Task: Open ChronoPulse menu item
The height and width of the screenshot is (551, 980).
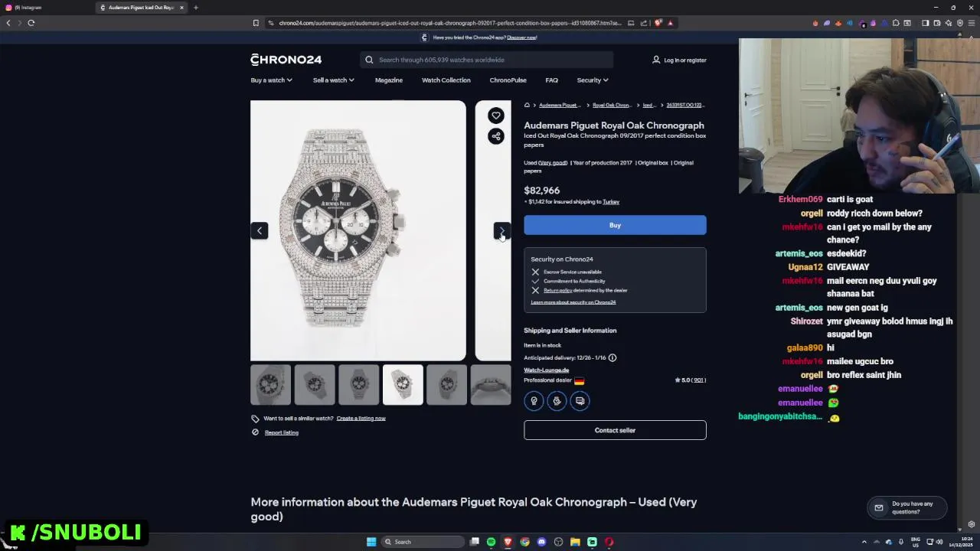Action: tap(508, 80)
